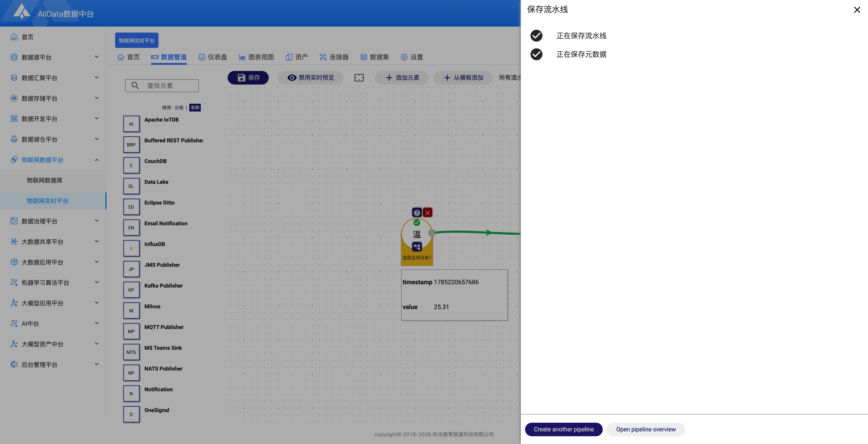868x444 pixels.
Task: Click the fit-to-screen canvas icon
Action: tap(359, 78)
